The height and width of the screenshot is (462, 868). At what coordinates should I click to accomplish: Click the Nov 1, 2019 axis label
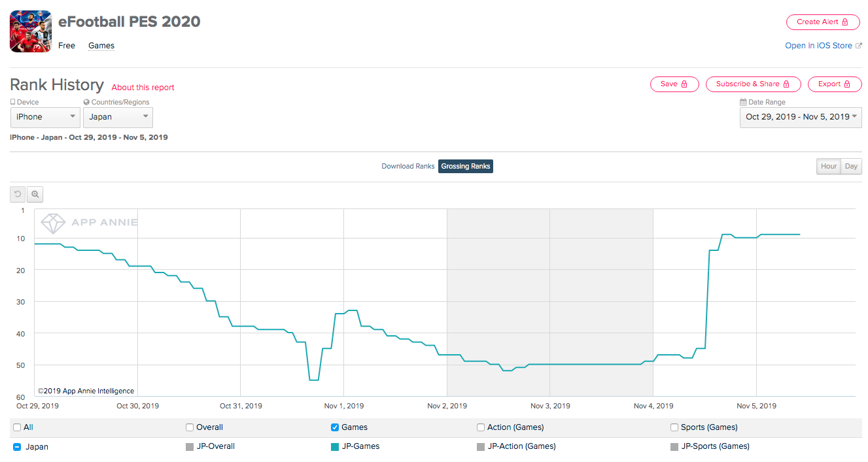[344, 406]
